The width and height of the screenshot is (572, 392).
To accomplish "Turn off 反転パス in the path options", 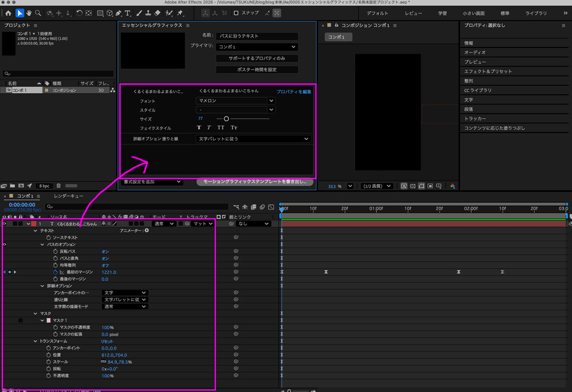I will coord(105,251).
